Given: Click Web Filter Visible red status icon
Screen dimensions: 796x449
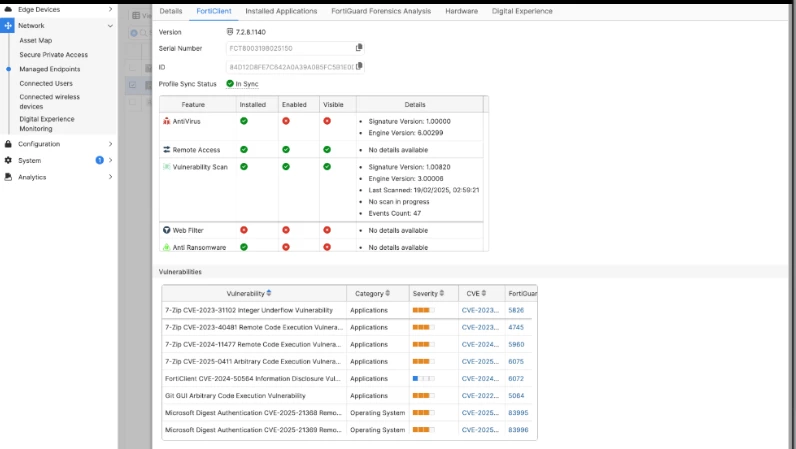Looking at the screenshot, I should (327, 230).
